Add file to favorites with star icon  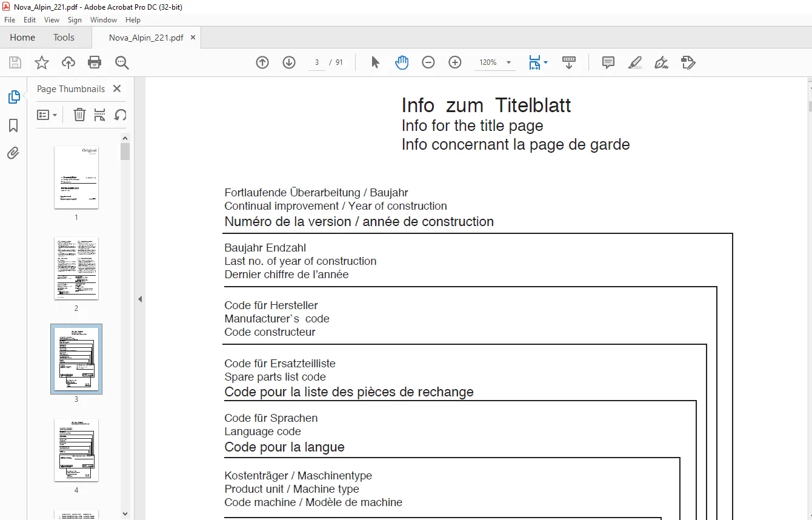tap(41, 62)
